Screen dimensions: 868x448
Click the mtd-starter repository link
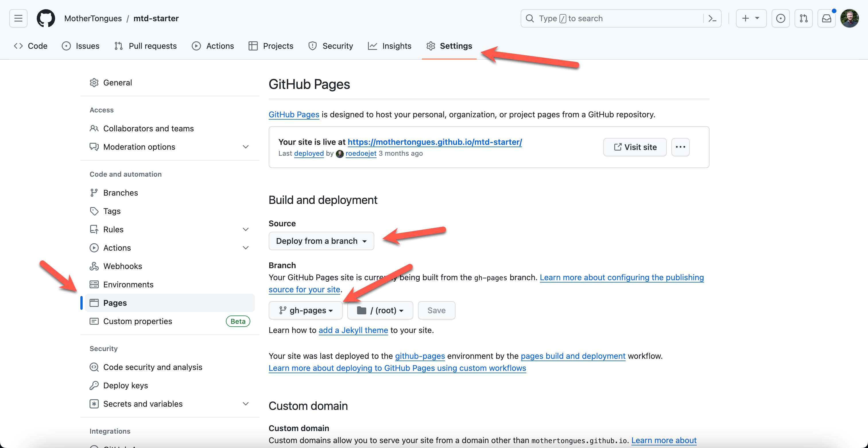(x=156, y=18)
